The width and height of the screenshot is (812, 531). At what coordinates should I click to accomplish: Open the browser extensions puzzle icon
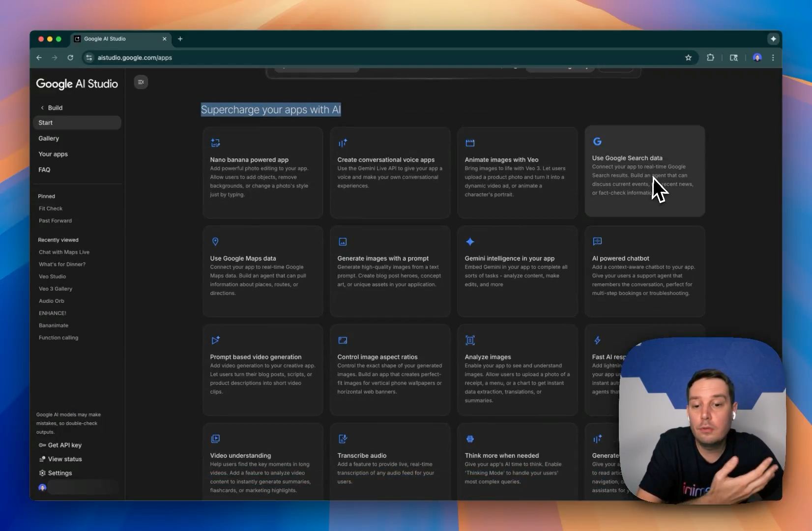click(x=710, y=58)
